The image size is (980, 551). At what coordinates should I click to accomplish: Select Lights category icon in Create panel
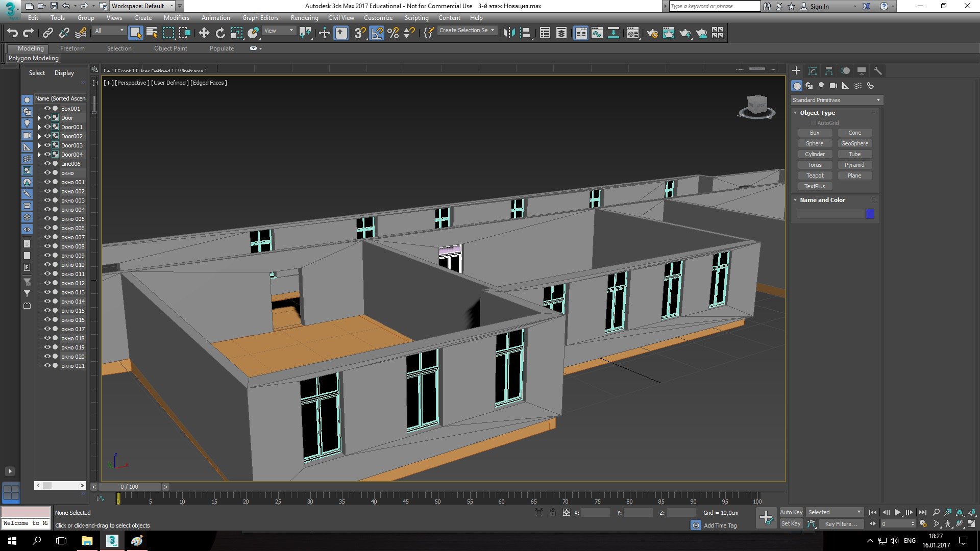821,86
